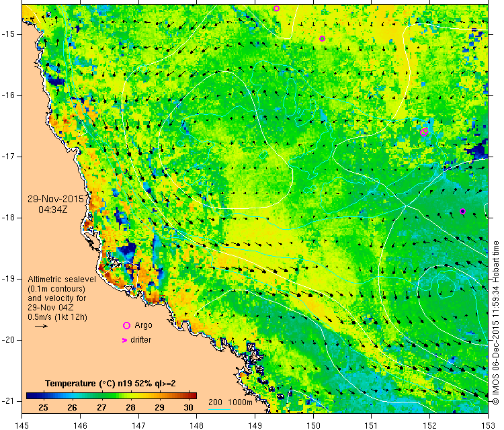
Task: Click the 'Altimetric sealevel' caption text
Action: 62,279
